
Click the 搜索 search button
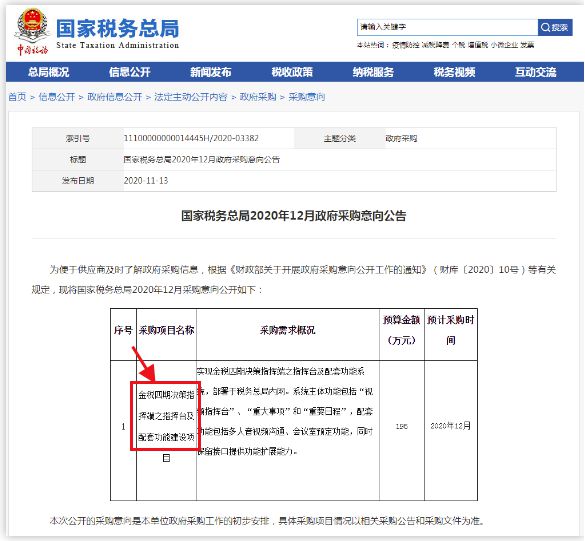555,27
